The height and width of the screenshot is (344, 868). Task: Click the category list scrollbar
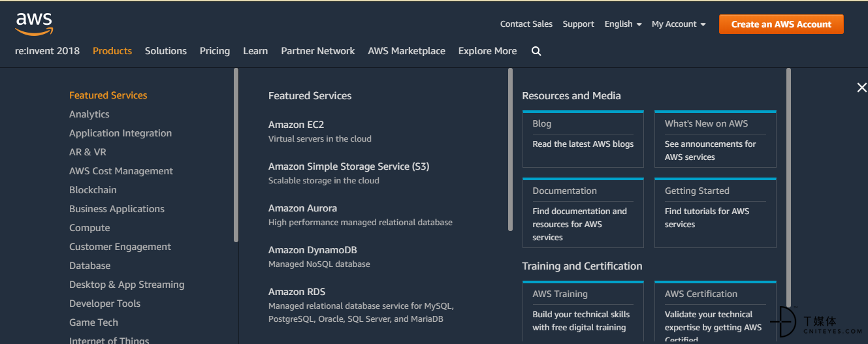(236, 155)
